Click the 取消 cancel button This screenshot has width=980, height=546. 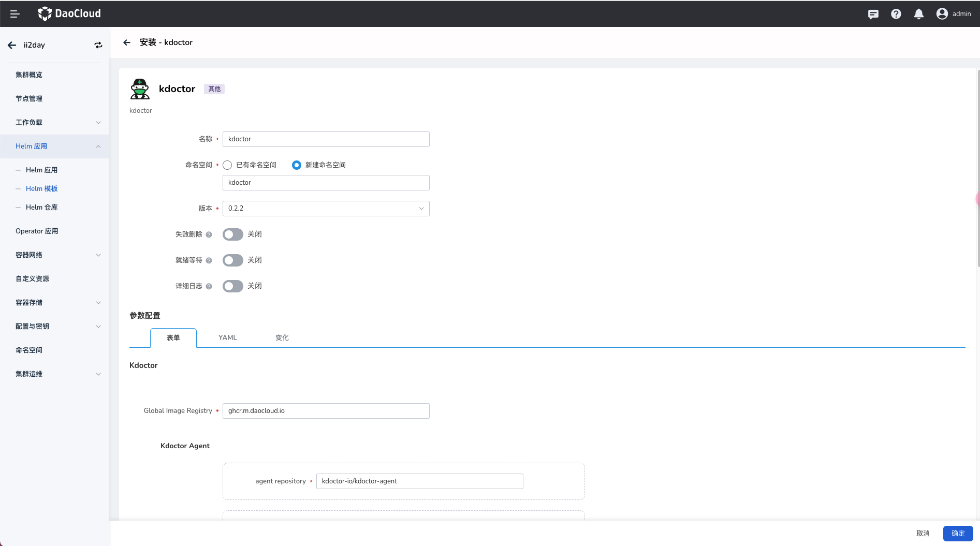coord(923,534)
